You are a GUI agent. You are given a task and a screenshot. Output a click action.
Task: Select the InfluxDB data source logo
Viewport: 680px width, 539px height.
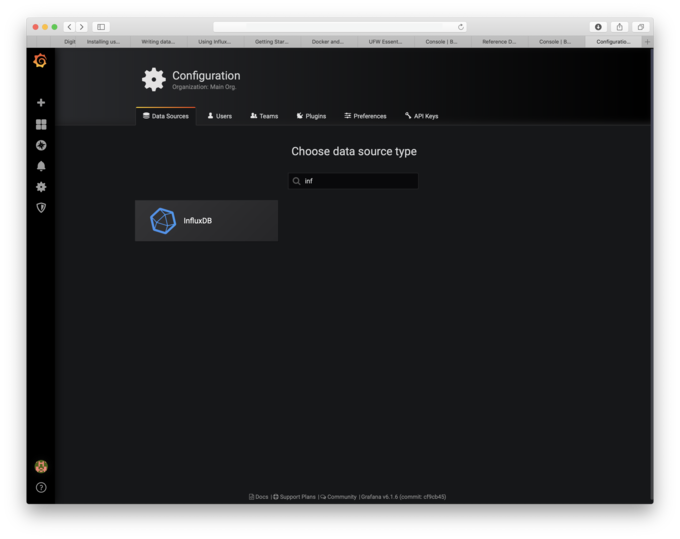pos(163,221)
